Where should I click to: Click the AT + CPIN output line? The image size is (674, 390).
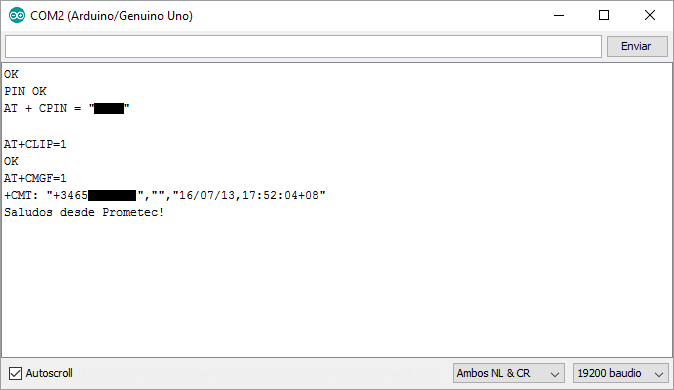(x=67, y=108)
